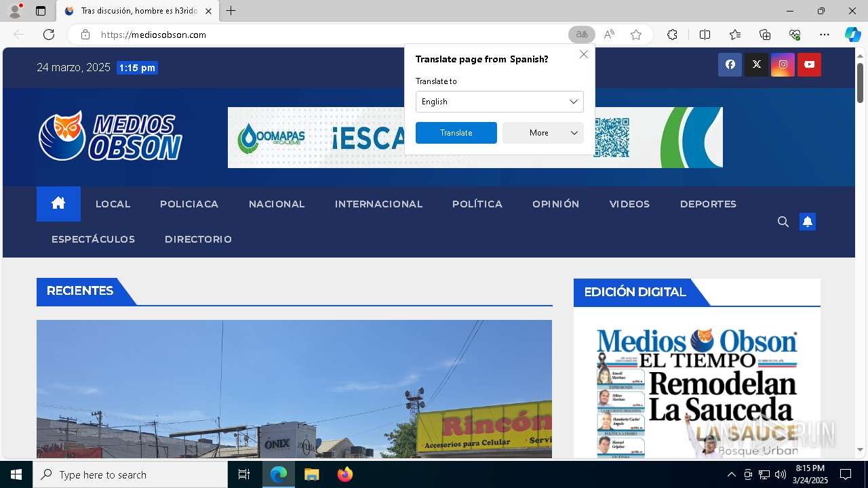The height and width of the screenshot is (488, 868).
Task: Open the INTERNACIONAL menu section
Action: (x=378, y=204)
